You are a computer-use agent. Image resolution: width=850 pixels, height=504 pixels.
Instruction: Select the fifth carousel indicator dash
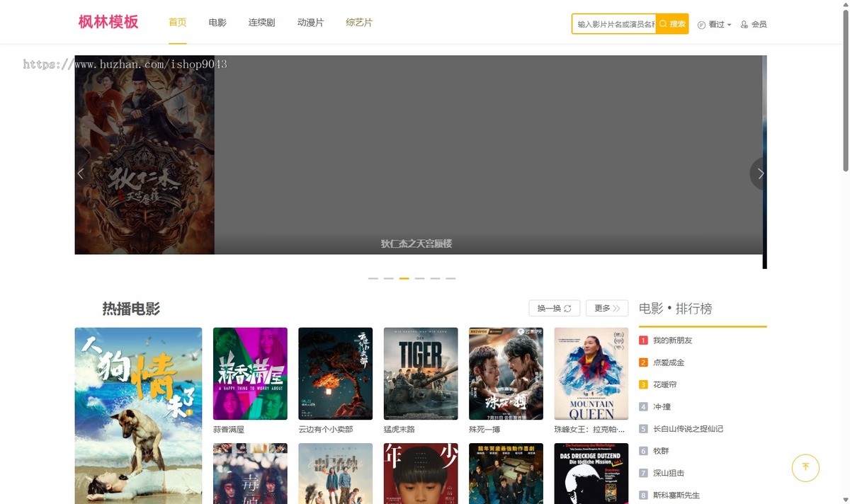pyautogui.click(x=435, y=278)
